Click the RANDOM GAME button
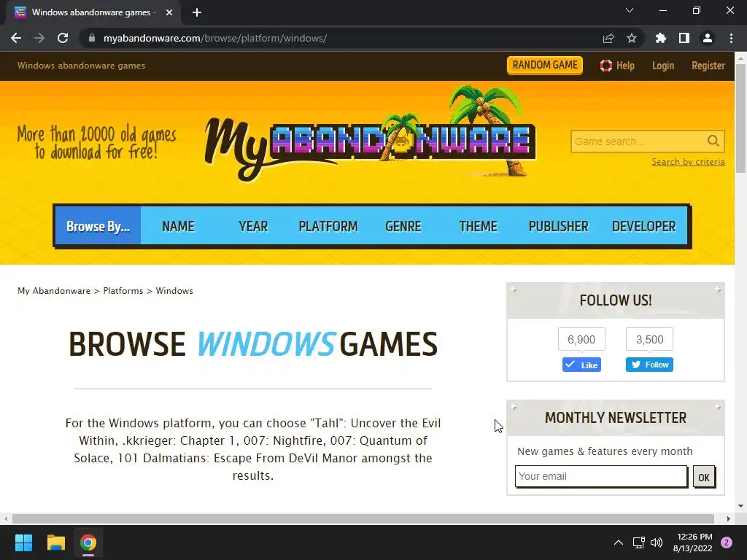Viewport: 747px width, 560px height. point(544,65)
